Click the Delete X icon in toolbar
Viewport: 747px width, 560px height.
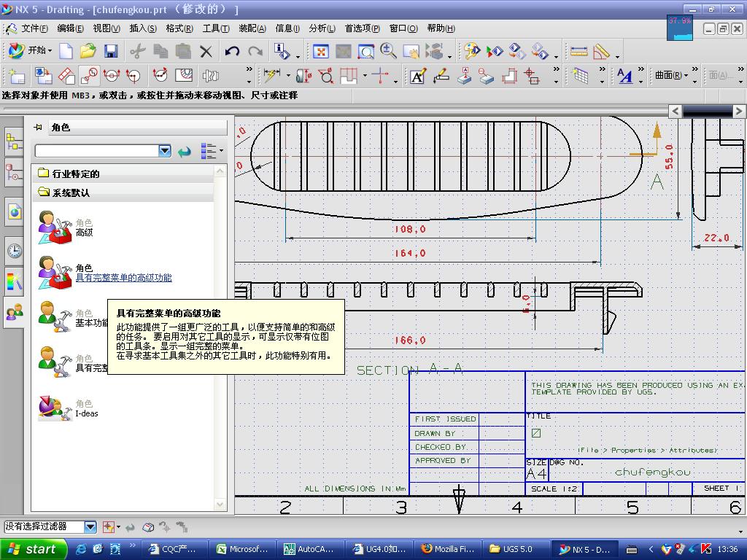206,51
